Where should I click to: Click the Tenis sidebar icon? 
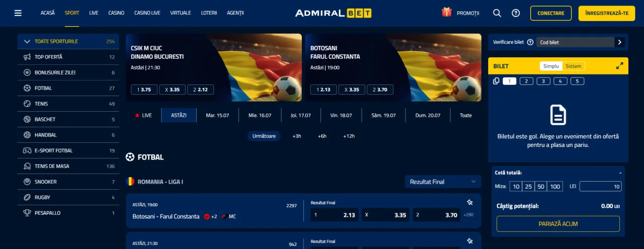(27, 104)
